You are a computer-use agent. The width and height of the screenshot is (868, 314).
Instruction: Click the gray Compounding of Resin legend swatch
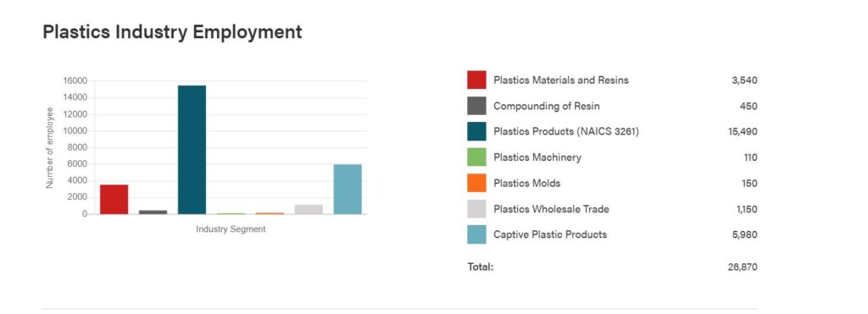[x=476, y=106]
